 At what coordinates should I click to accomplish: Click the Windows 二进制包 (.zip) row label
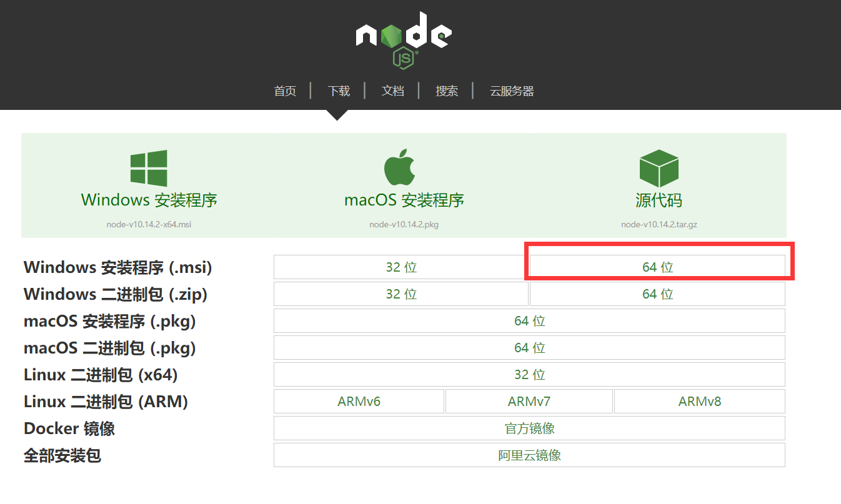(x=116, y=294)
